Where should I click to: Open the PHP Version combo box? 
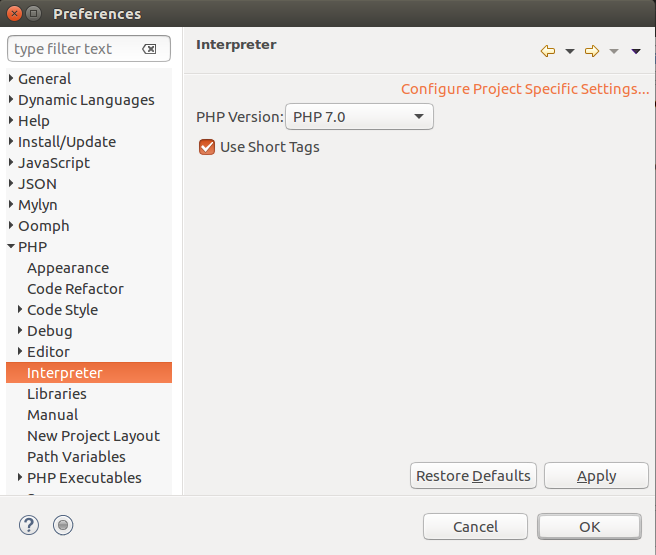point(359,117)
